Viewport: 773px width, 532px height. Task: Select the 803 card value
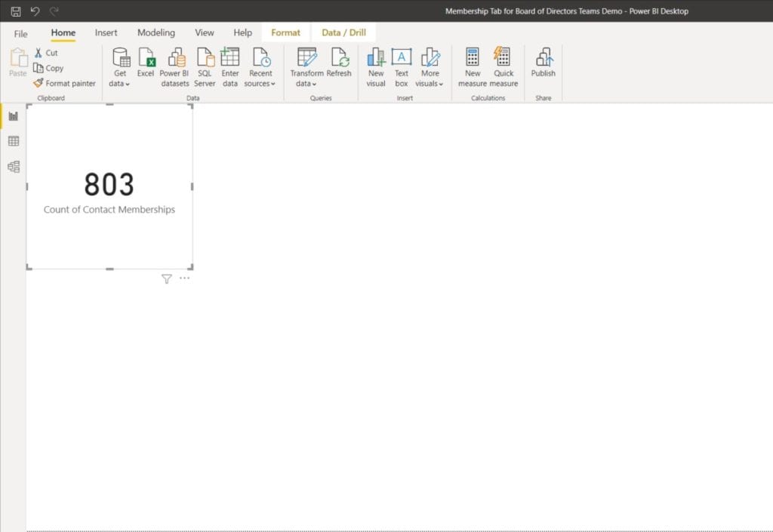(109, 185)
